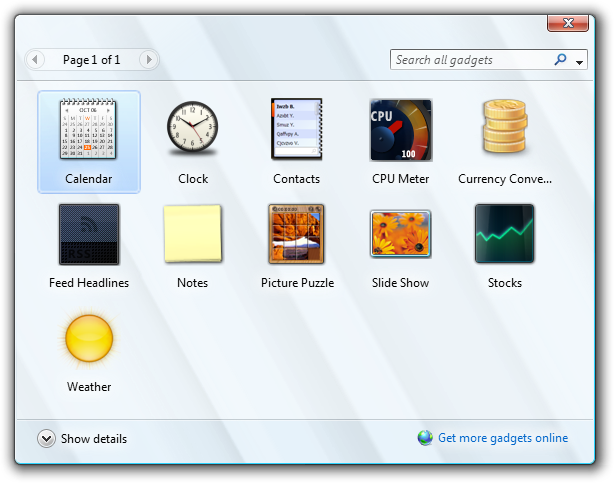This screenshot has width=614, height=484.
Task: Click the search magnifier icon
Action: click(x=560, y=60)
